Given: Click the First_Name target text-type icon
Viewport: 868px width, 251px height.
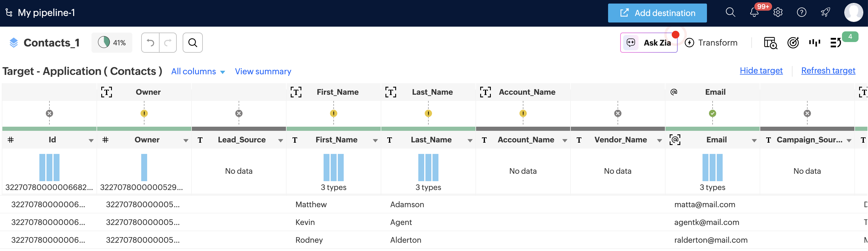Looking at the screenshot, I should tap(296, 92).
